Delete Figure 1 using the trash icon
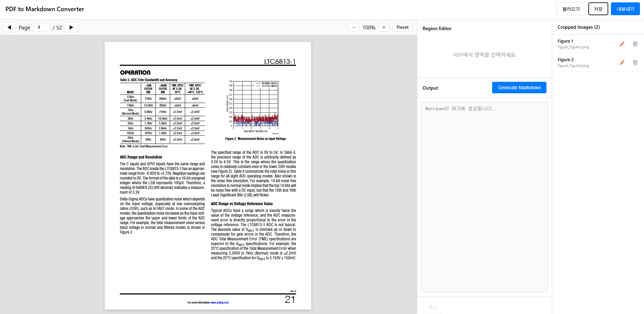The height and width of the screenshot is (314, 644). (x=635, y=44)
